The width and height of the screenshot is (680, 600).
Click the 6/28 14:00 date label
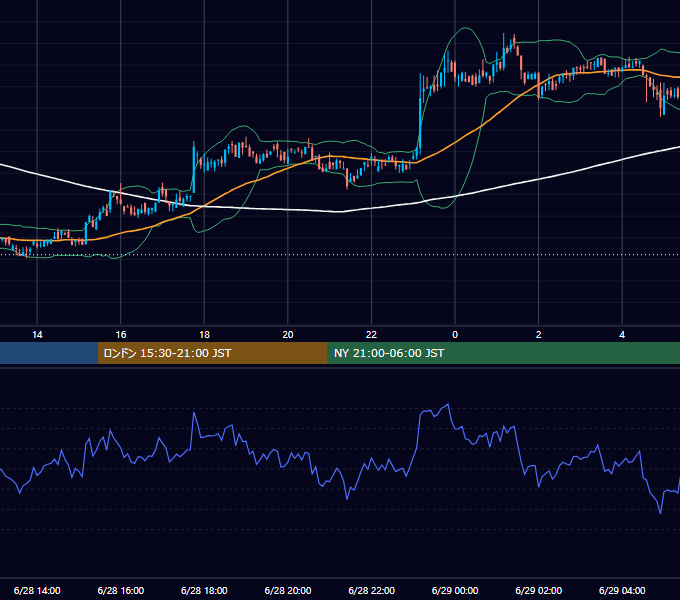(37, 590)
